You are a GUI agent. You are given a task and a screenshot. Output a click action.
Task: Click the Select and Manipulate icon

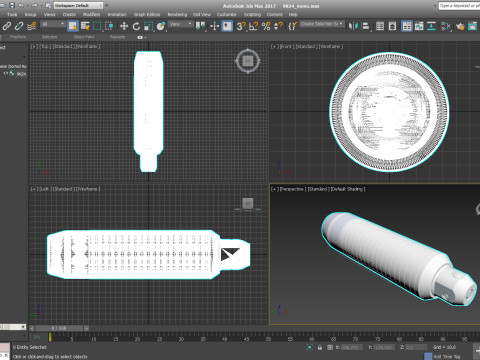(214, 26)
